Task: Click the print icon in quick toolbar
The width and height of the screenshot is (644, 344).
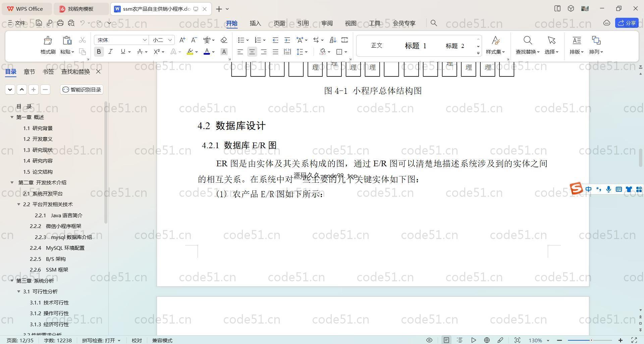Action: 60,23
